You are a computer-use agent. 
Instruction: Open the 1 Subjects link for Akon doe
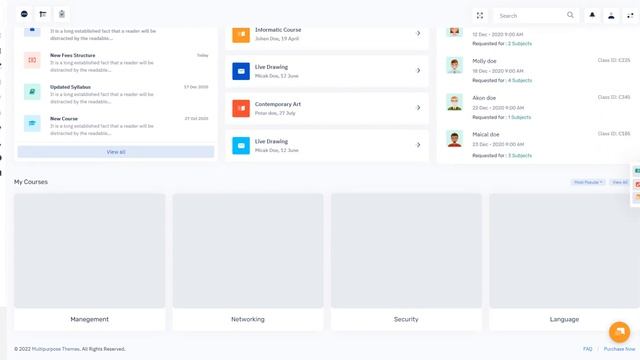(520, 117)
